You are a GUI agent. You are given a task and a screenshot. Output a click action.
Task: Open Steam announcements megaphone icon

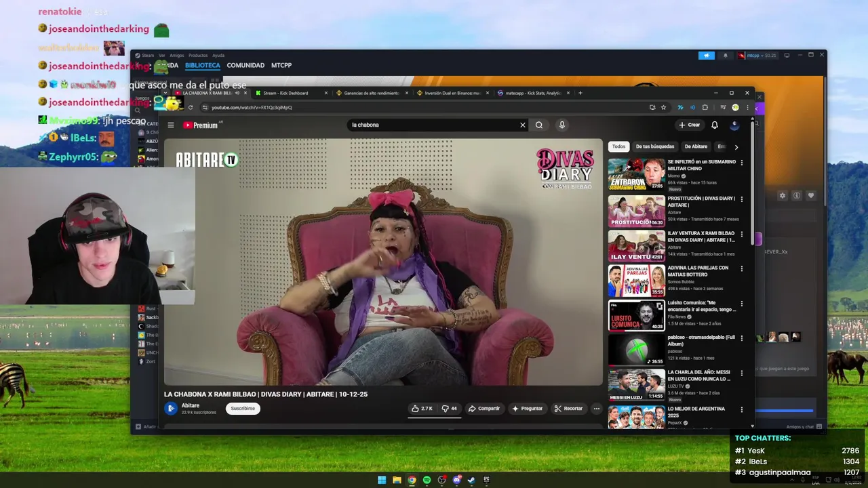click(706, 56)
